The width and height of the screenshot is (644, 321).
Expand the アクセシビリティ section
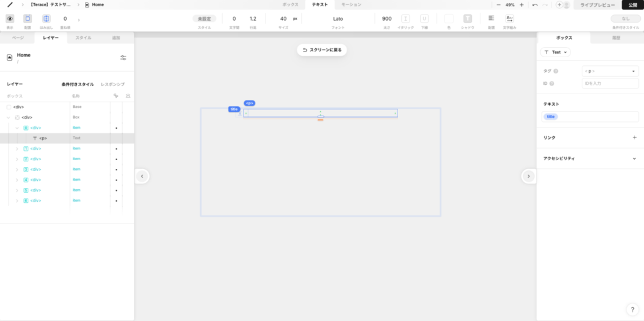pyautogui.click(x=634, y=158)
